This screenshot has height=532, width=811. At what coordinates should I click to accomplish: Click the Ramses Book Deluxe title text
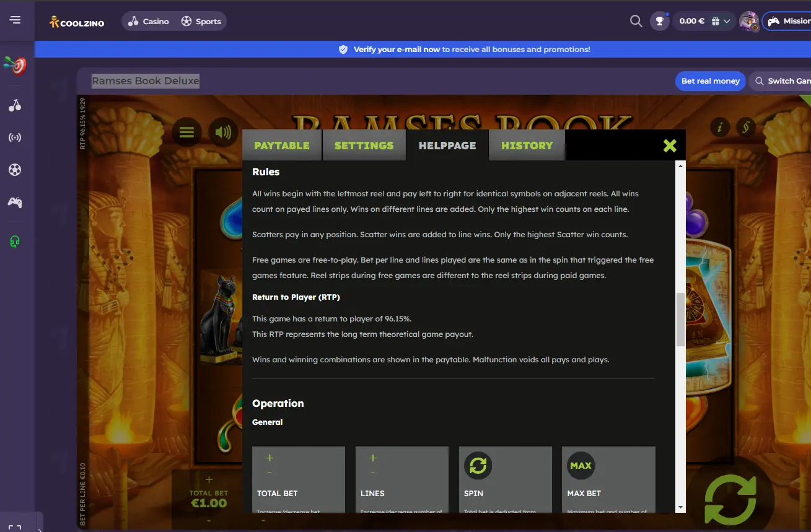pos(146,81)
